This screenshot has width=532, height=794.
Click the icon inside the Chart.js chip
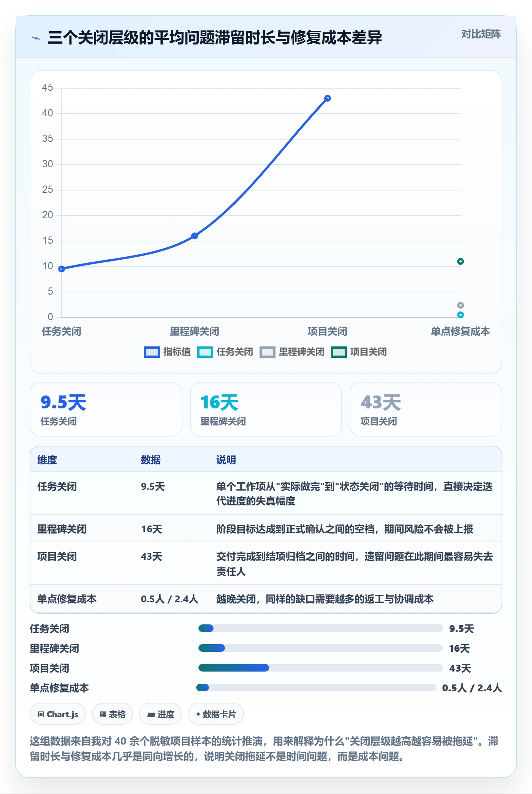[41, 715]
